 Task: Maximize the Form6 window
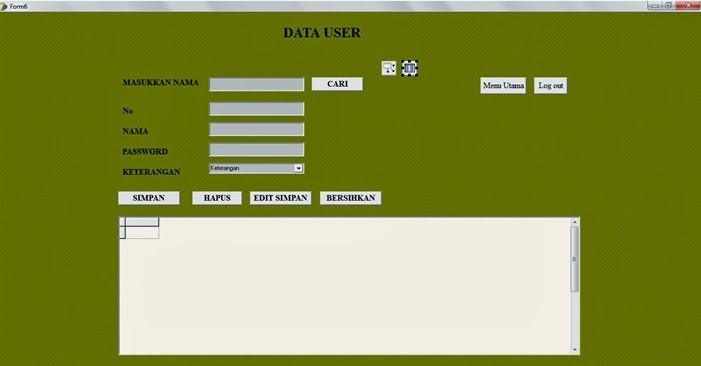pyautogui.click(x=668, y=5)
